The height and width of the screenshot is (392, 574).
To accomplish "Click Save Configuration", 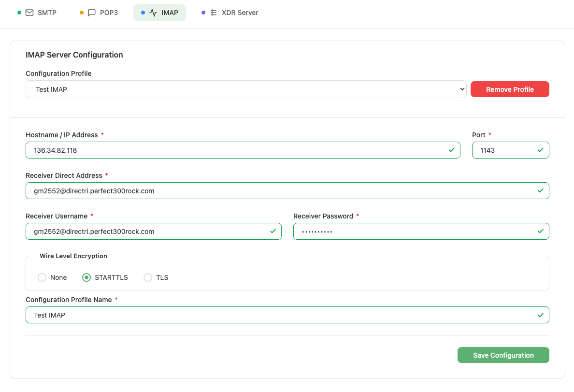I will point(503,355).
